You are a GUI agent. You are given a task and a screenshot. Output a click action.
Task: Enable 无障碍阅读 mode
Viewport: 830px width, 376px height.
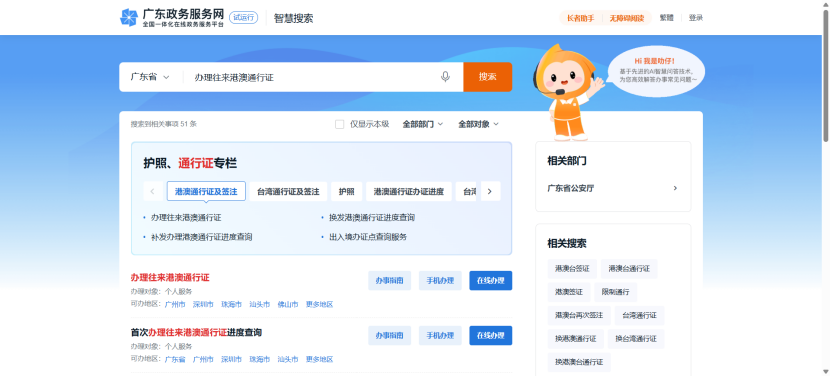(627, 18)
